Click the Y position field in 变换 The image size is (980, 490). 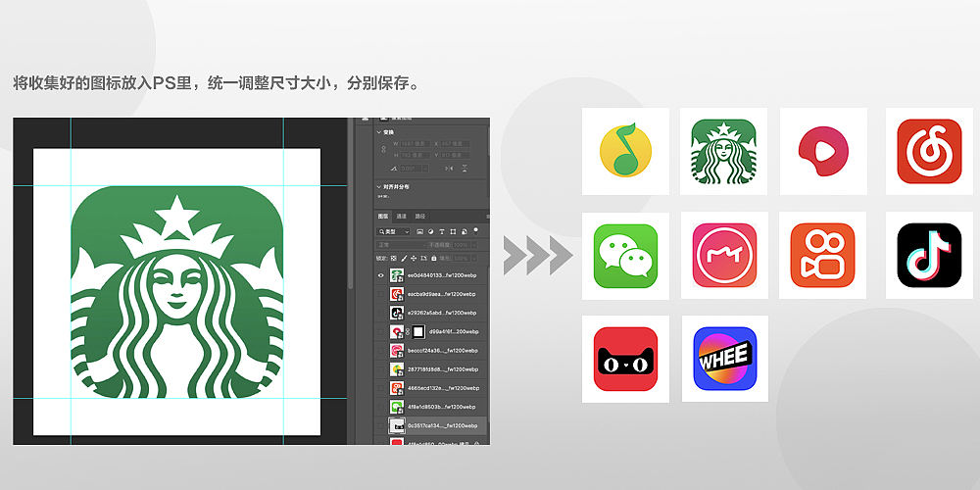tap(455, 155)
